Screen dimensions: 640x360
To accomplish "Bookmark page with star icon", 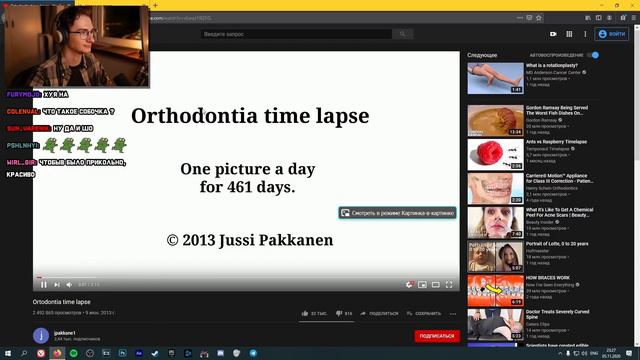I will (x=538, y=18).
